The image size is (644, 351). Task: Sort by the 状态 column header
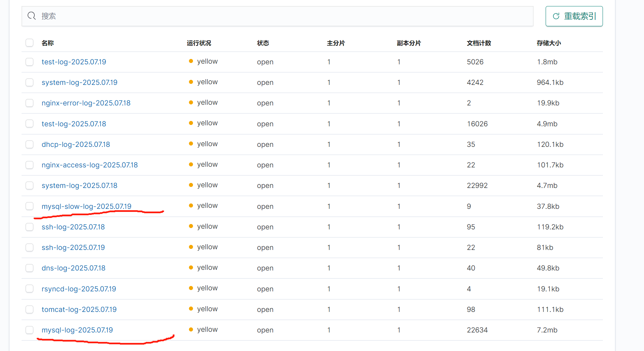[263, 43]
